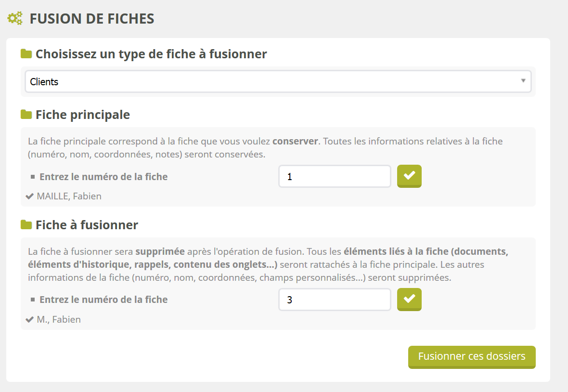Click folder icon beside "Choisissez un type" heading
568x392 pixels.
coord(26,53)
